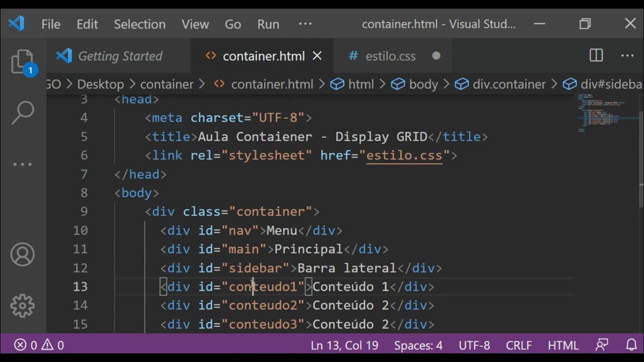644x362 pixels.
Task: Change language mode from HTML
Action: (563, 345)
